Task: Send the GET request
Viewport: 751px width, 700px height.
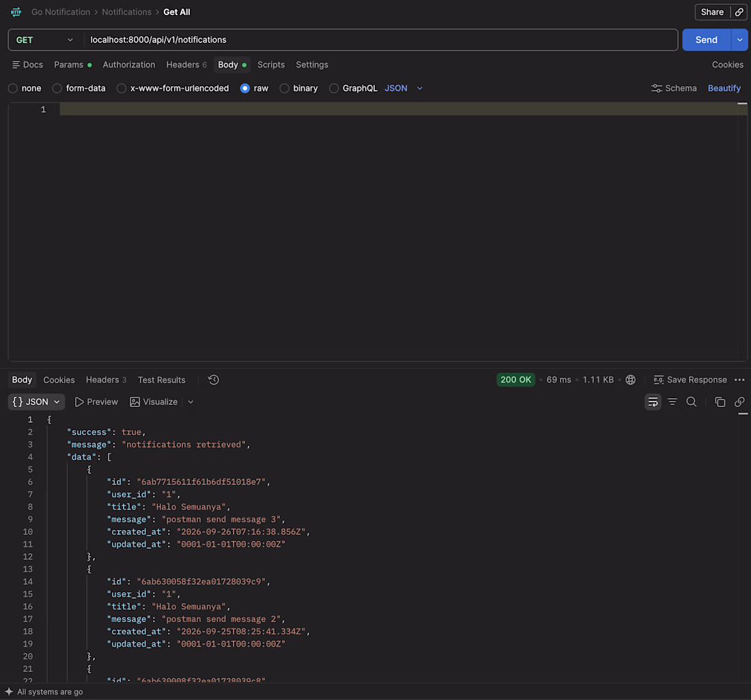Action: coord(707,40)
